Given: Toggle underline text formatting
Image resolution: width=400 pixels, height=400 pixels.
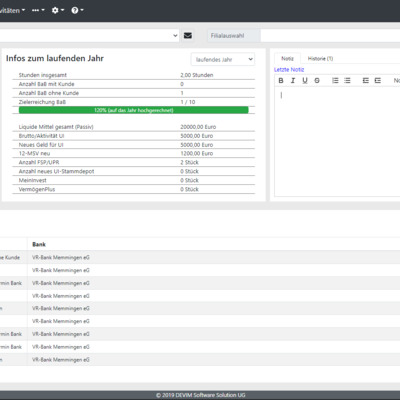Looking at the screenshot, I should (305, 80).
